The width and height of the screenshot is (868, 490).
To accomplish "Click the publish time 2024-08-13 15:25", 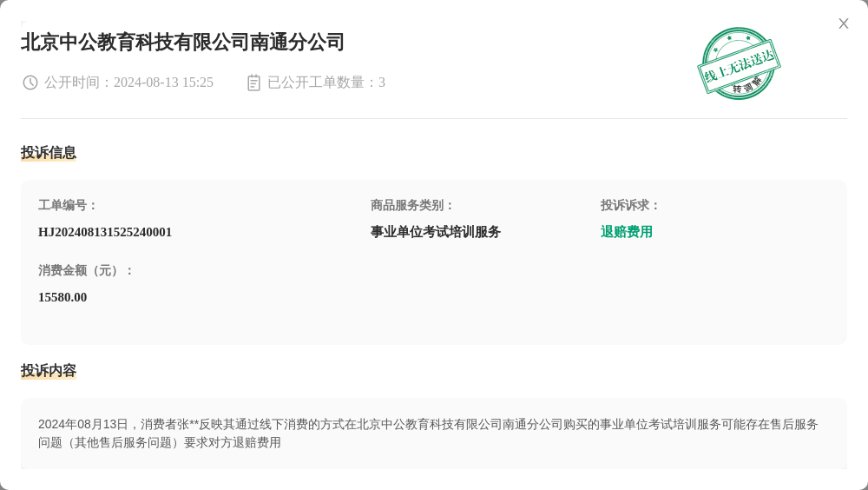I will pos(163,83).
